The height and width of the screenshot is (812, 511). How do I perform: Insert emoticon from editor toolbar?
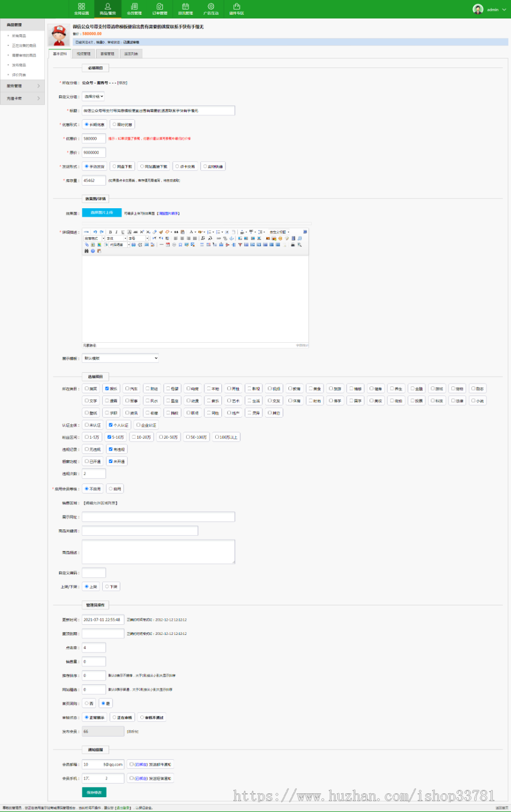(x=280, y=238)
